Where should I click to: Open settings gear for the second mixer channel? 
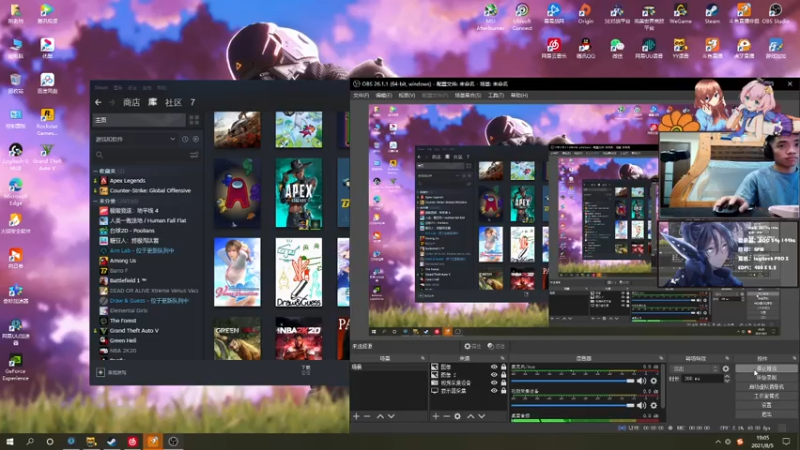[x=654, y=406]
